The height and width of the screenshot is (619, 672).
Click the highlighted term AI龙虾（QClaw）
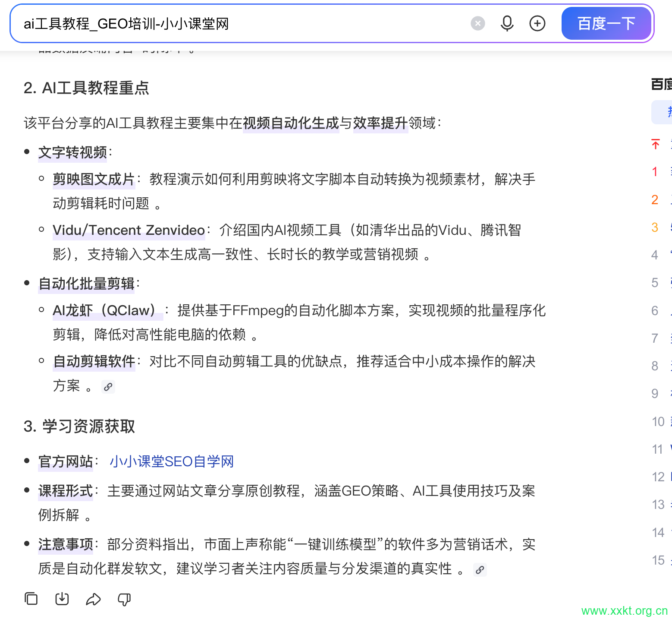coord(108,310)
